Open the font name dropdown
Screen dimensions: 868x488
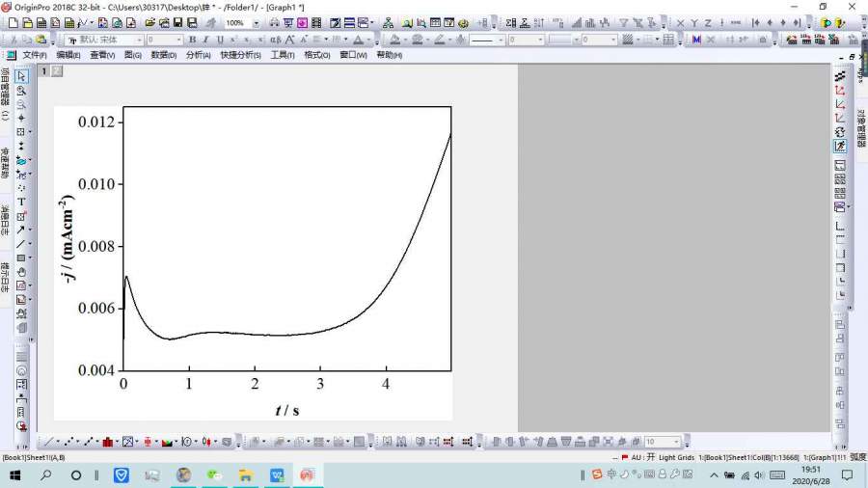139,40
